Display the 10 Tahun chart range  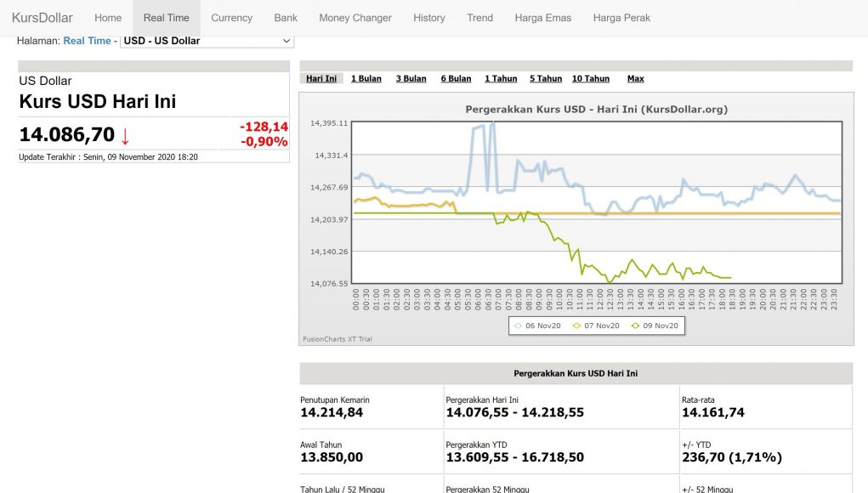click(590, 78)
